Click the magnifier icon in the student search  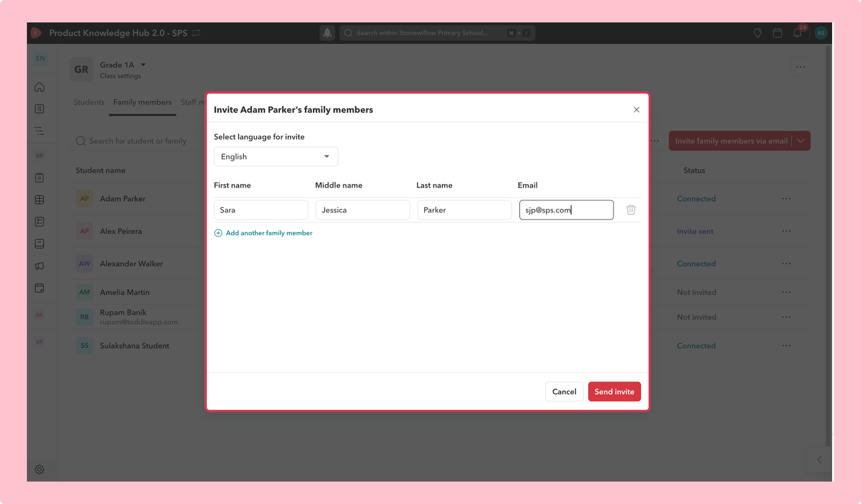coord(81,141)
